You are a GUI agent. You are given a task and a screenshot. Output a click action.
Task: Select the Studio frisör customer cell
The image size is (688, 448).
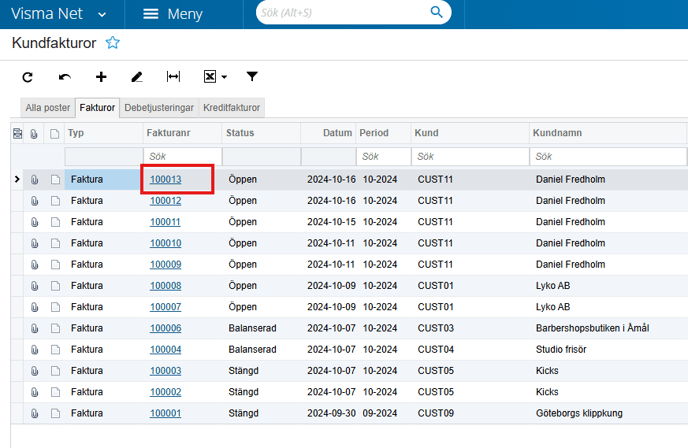coord(608,350)
